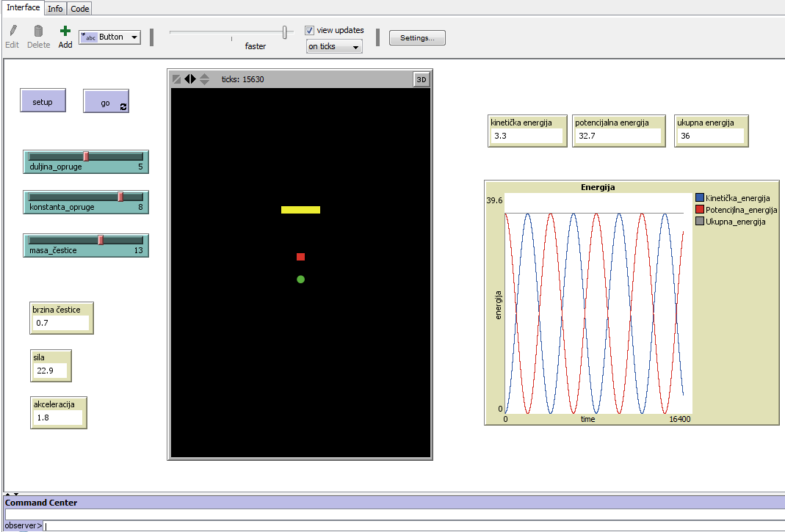
Task: Click the green circle in the world view
Action: (300, 280)
